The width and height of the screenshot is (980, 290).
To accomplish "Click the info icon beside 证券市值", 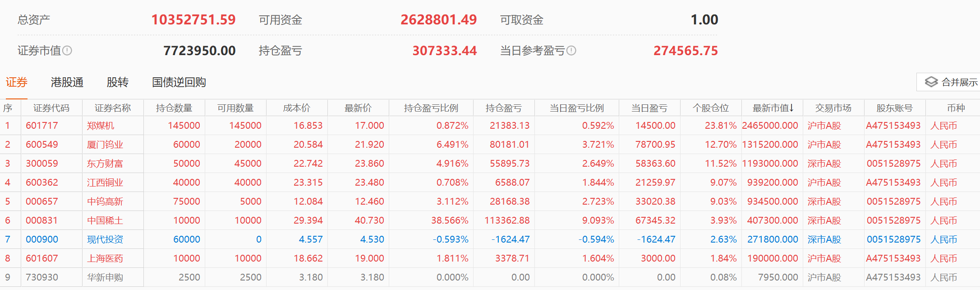I will 67,51.
